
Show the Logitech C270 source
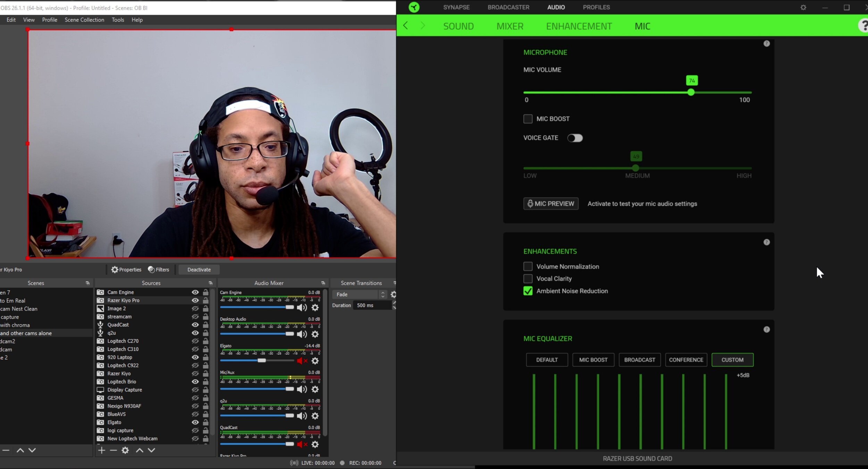click(x=195, y=341)
